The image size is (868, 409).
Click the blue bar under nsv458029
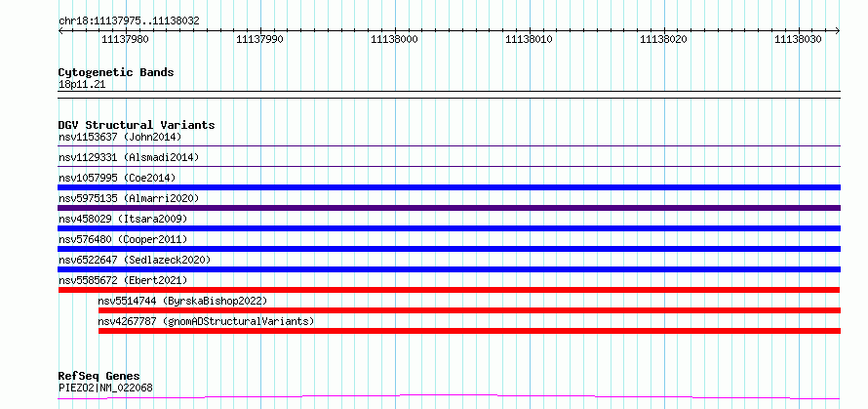pyautogui.click(x=449, y=228)
